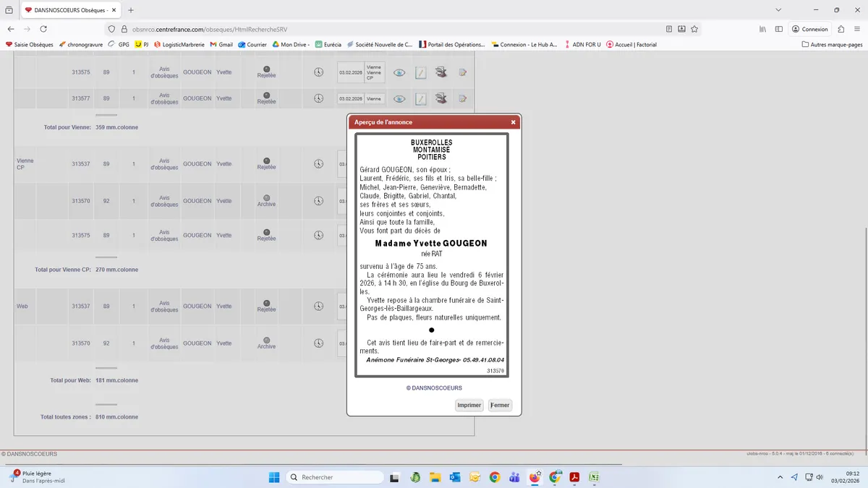Open the Autres marque-pages bookmarks folder
This screenshot has height=488, width=868.
tap(832, 44)
